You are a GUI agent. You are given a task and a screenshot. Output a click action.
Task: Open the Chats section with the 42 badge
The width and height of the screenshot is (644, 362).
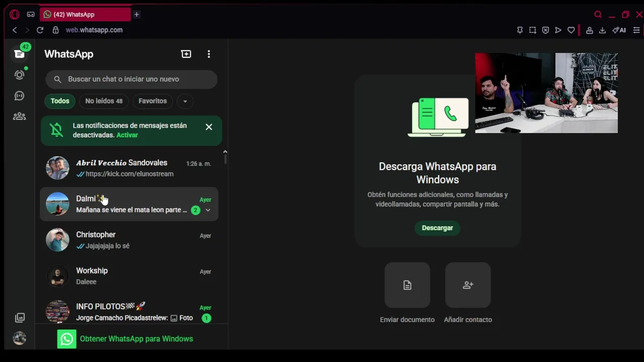pyautogui.click(x=19, y=54)
